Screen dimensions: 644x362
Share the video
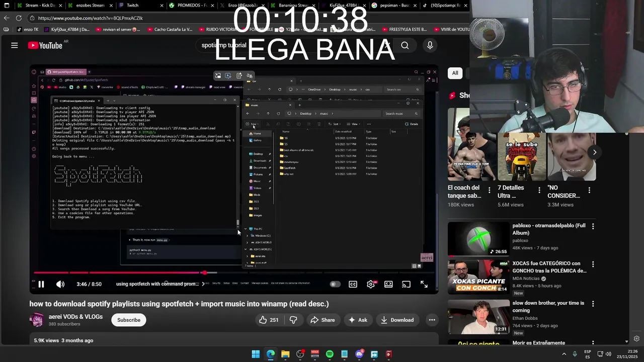[323, 320]
